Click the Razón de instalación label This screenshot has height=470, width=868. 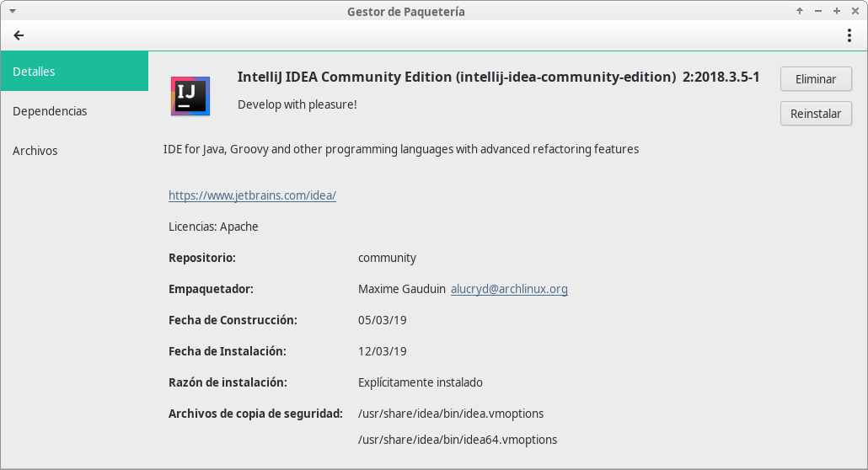tap(228, 382)
